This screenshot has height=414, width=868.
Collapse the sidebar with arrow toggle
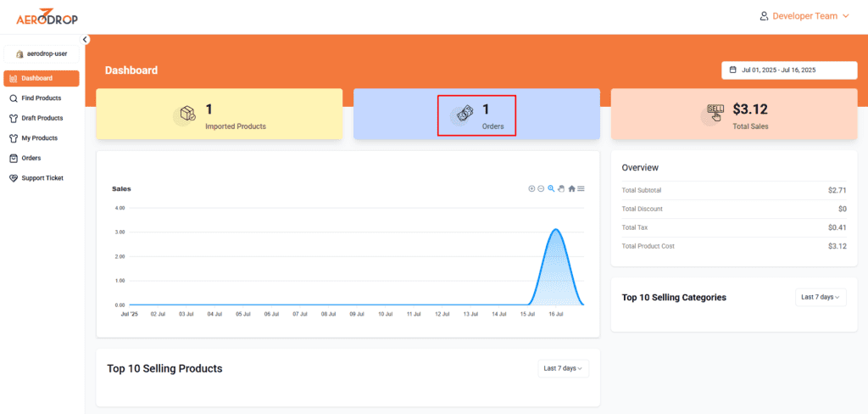tap(85, 40)
